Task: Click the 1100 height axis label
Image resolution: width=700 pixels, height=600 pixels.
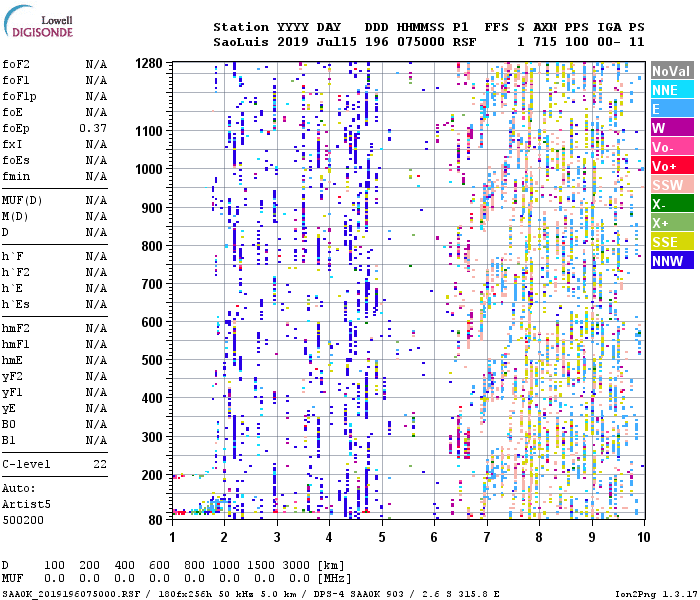Action: pos(149,131)
